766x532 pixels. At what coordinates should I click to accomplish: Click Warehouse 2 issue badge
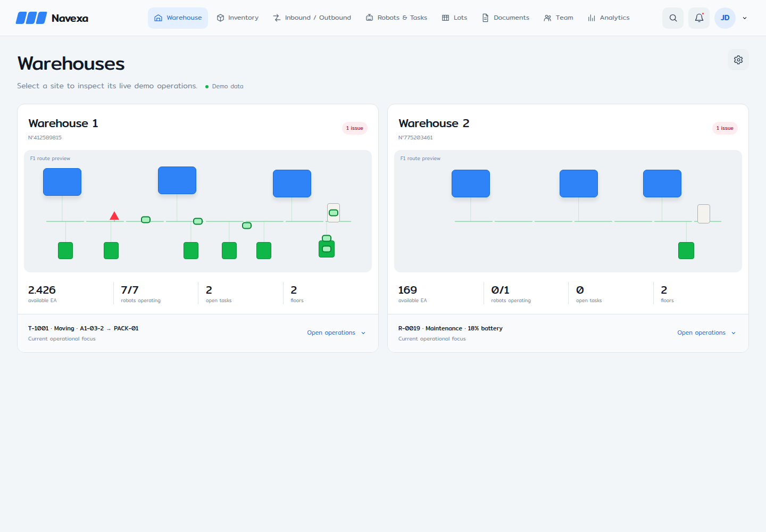725,128
